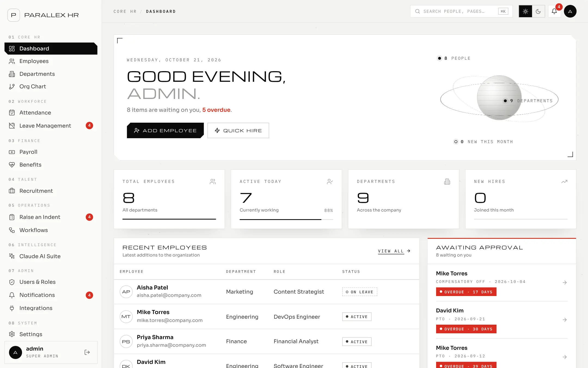Open Settings in the sidebar

(x=51, y=334)
